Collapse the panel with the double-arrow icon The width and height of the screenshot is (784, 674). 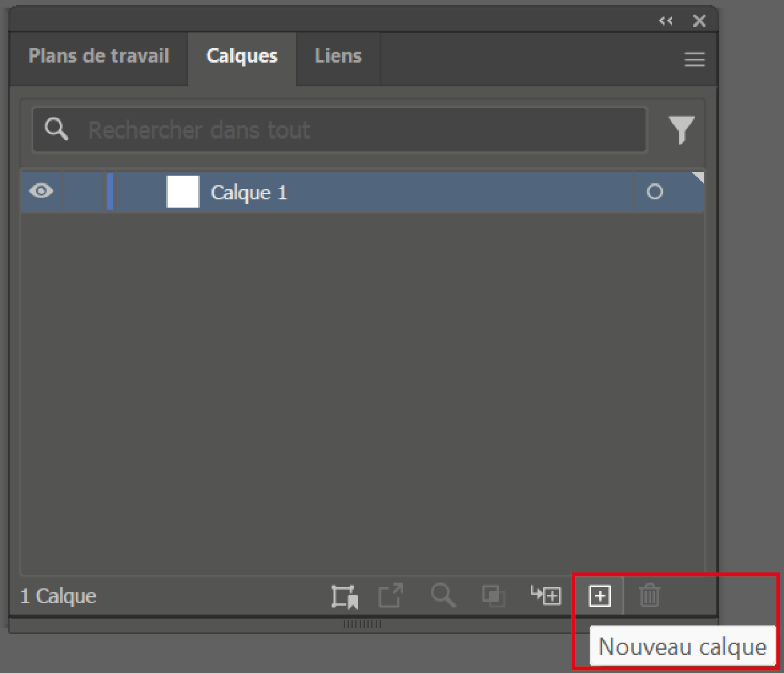pyautogui.click(x=666, y=21)
